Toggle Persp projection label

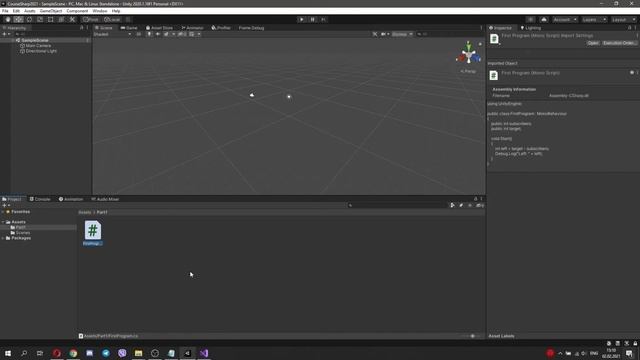coord(468,71)
